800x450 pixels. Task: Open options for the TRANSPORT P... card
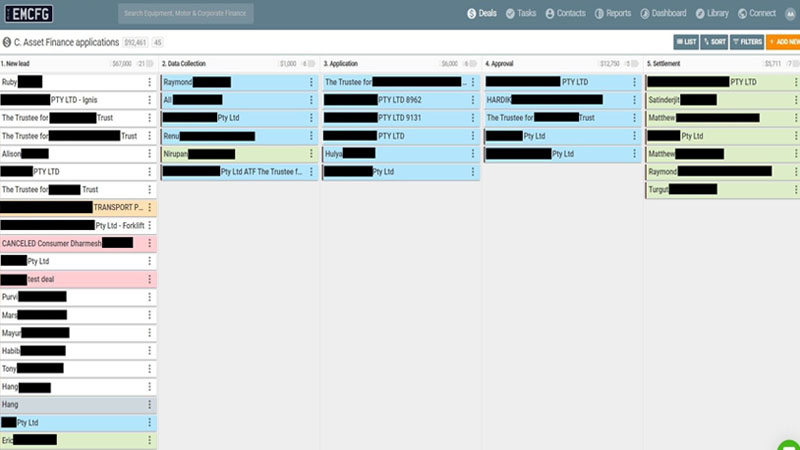tap(149, 208)
